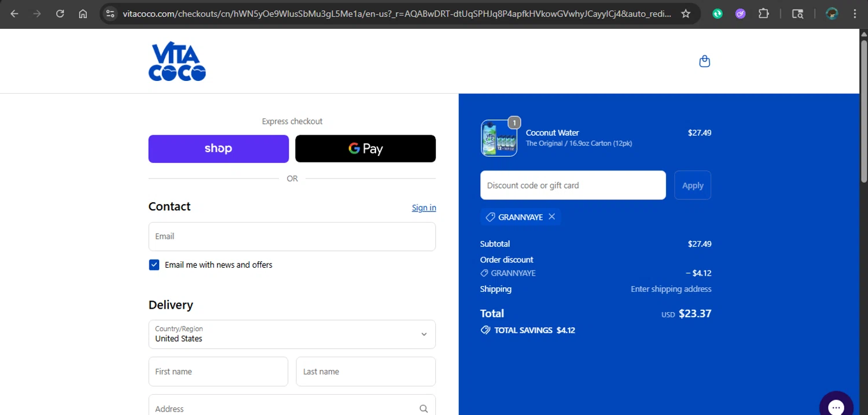This screenshot has height=415, width=868.
Task: Open the green extension icon
Action: [x=718, y=14]
